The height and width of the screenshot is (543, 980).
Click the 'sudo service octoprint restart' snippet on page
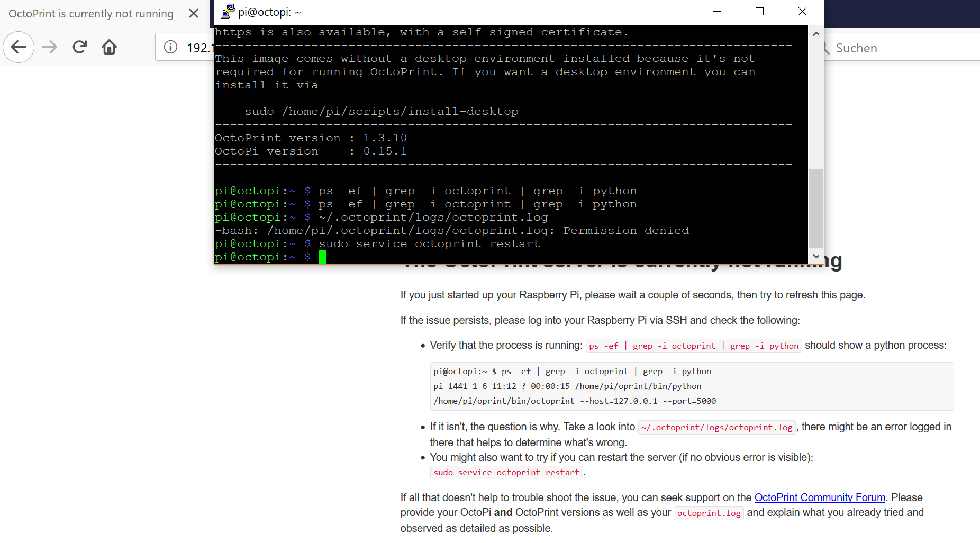click(506, 473)
